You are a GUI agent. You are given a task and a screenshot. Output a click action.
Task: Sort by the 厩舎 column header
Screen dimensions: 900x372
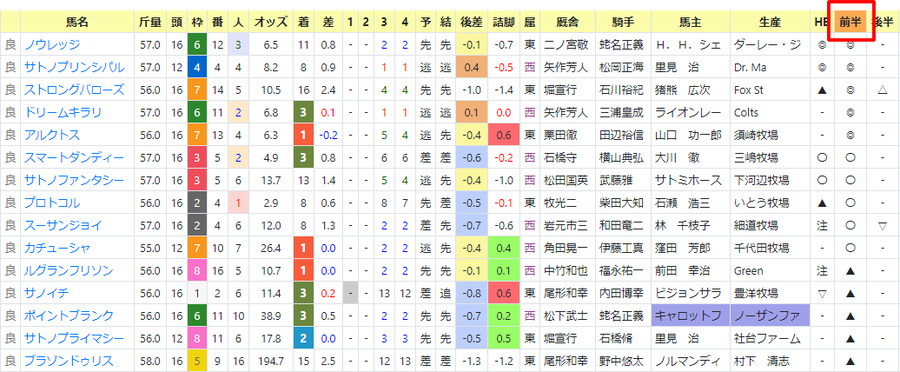click(x=567, y=22)
